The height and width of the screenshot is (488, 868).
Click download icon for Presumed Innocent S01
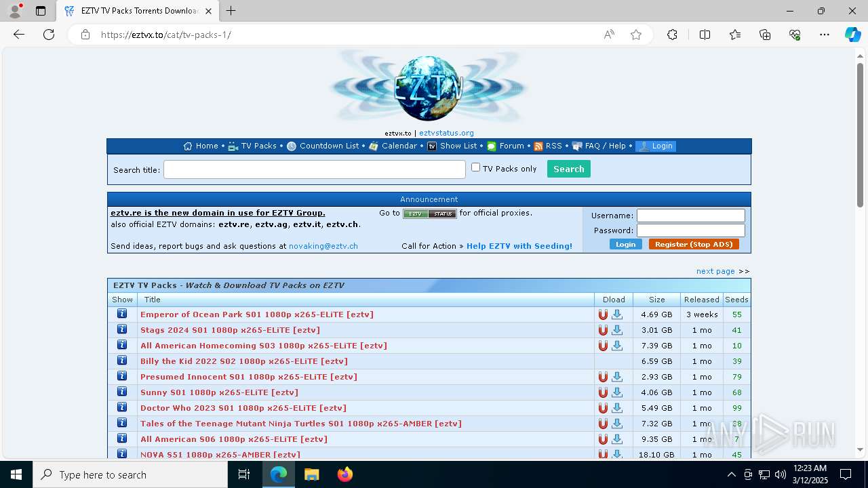pyautogui.click(x=617, y=377)
